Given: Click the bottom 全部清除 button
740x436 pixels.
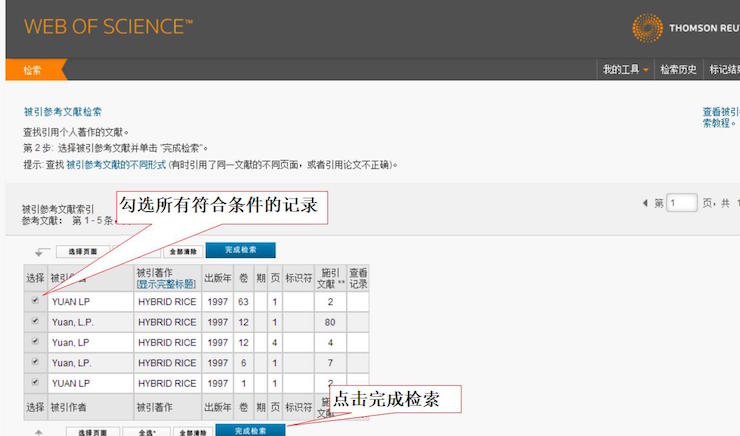Looking at the screenshot, I should pyautogui.click(x=193, y=432).
